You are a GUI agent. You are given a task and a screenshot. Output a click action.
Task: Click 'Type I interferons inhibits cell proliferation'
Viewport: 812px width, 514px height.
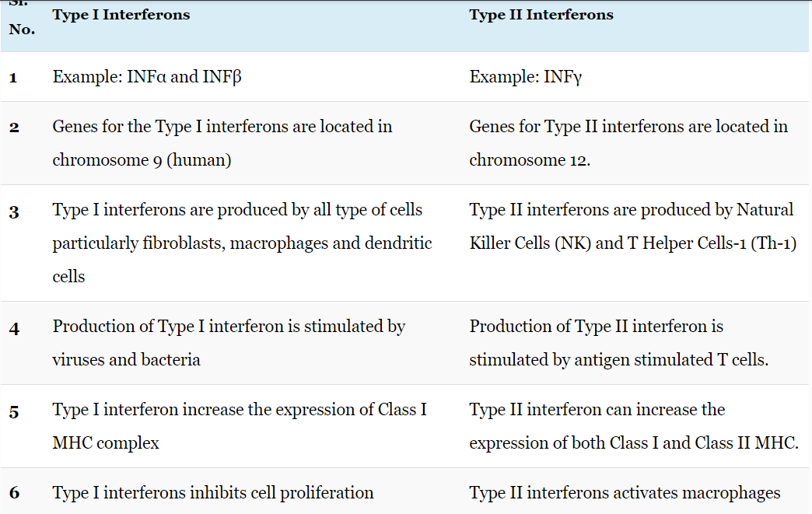click(213, 493)
